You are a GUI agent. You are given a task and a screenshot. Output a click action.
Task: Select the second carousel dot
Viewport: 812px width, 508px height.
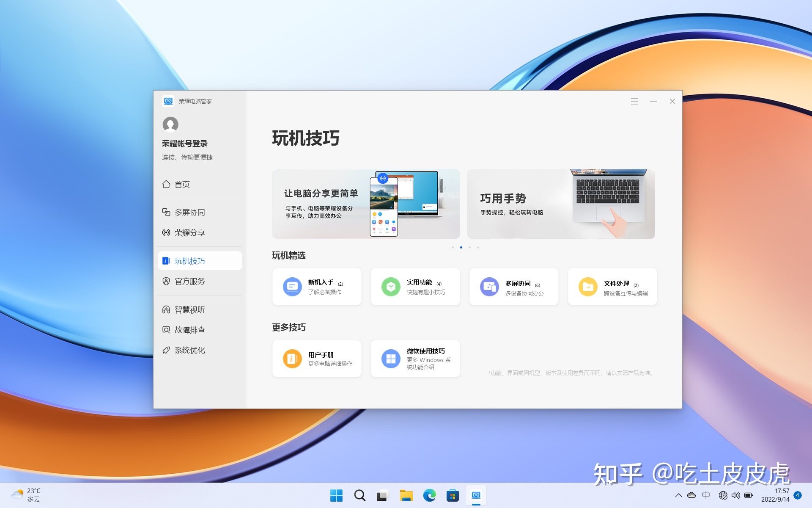tap(461, 247)
